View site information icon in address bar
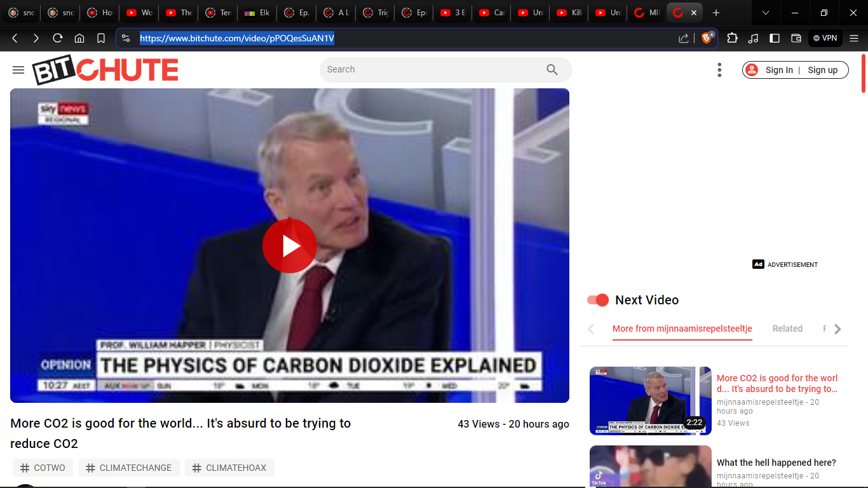This screenshot has width=868, height=488. point(126,38)
